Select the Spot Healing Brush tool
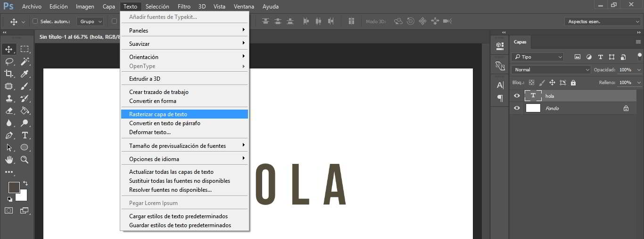Viewport: 644px width, 239px height. click(9, 86)
